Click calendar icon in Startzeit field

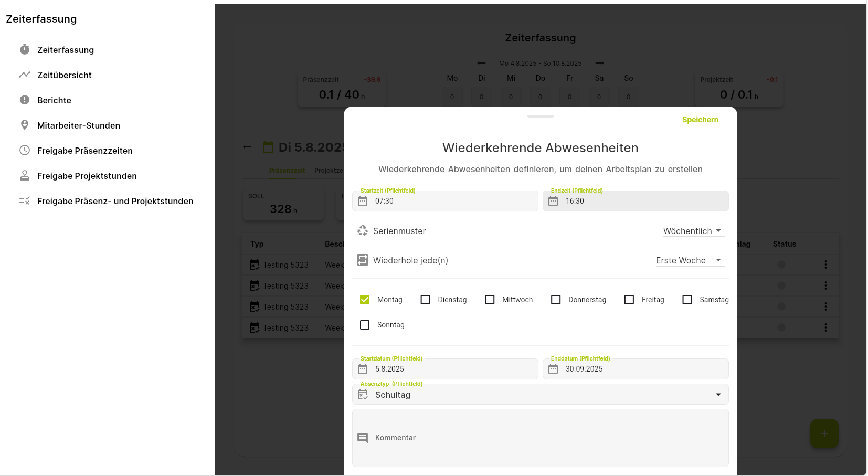pos(363,201)
